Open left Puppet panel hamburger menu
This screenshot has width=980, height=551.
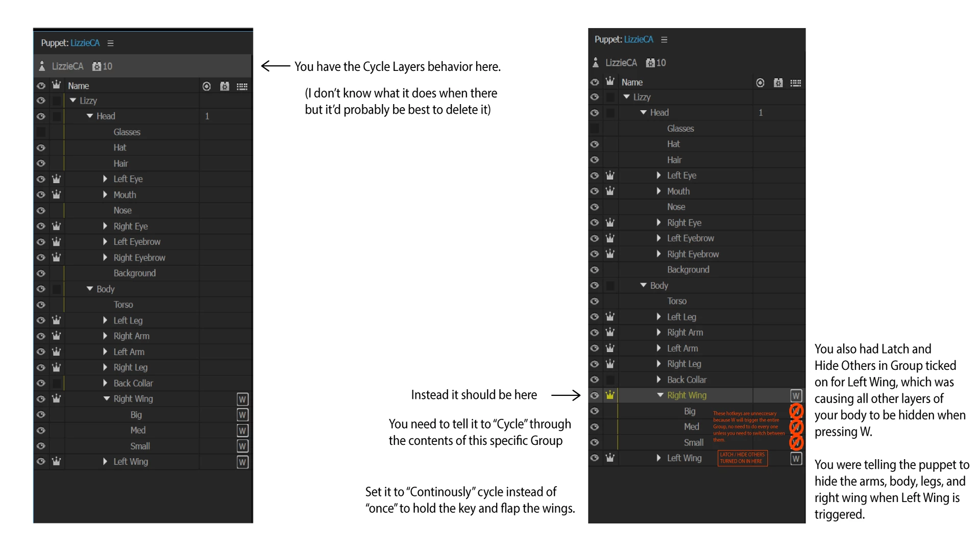(110, 43)
